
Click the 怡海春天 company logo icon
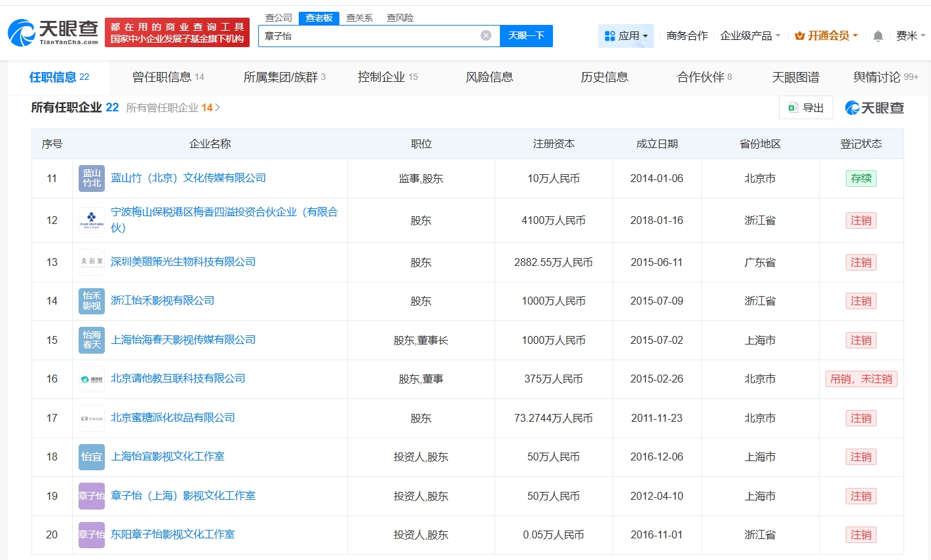click(x=92, y=340)
